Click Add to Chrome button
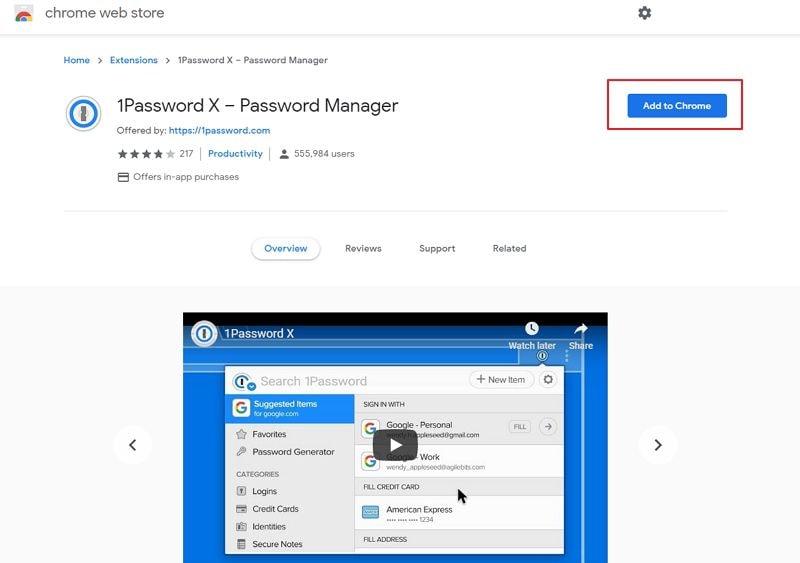 677,106
